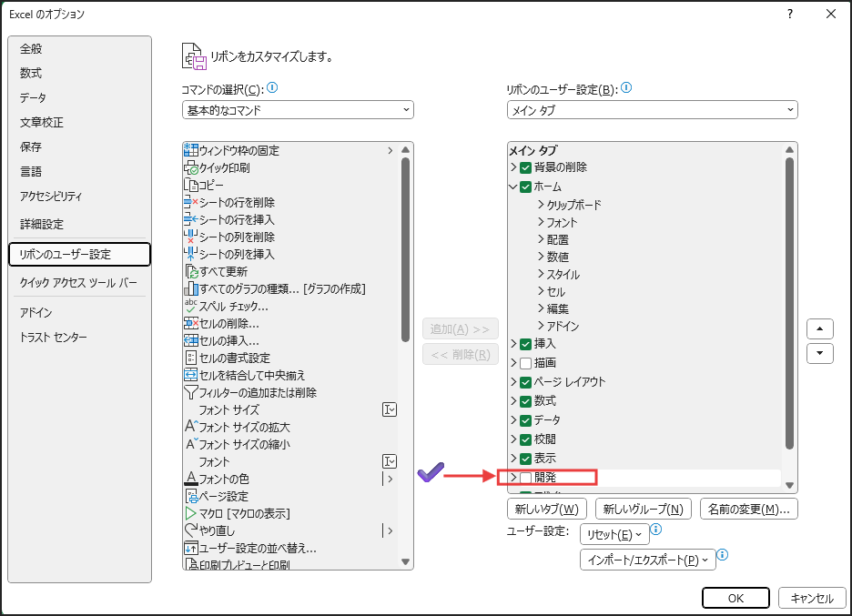852x616 pixels.
Task: Enable the 描画 tab checkbox
Action: tap(525, 363)
